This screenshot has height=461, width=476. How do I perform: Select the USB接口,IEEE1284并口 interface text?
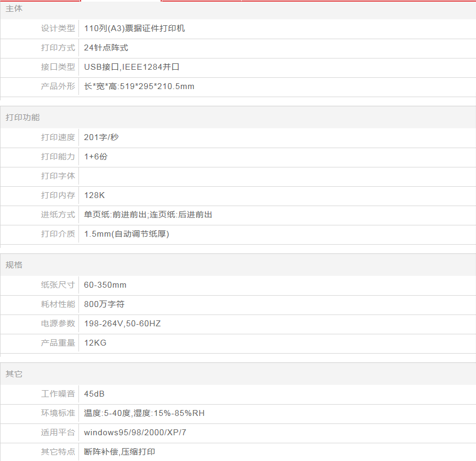point(132,67)
